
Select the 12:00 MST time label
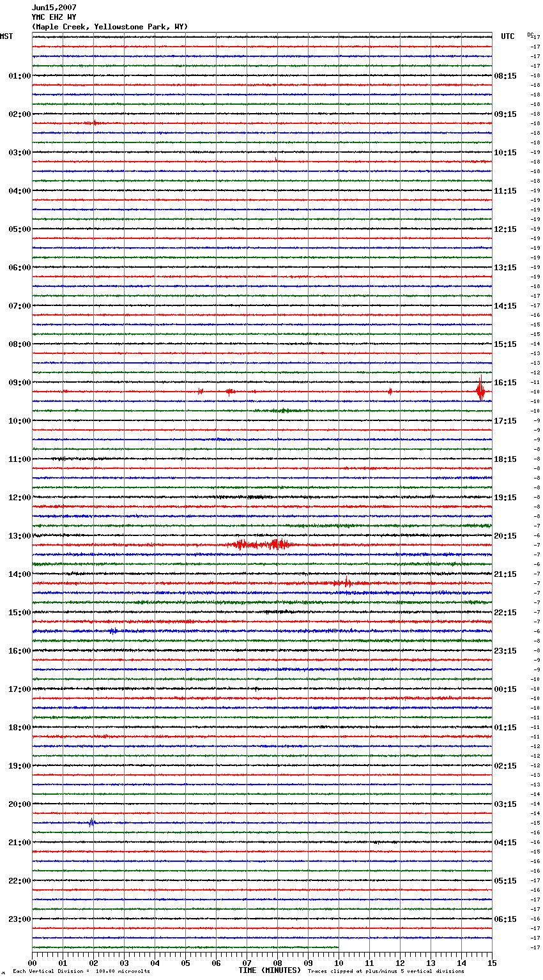(20, 498)
